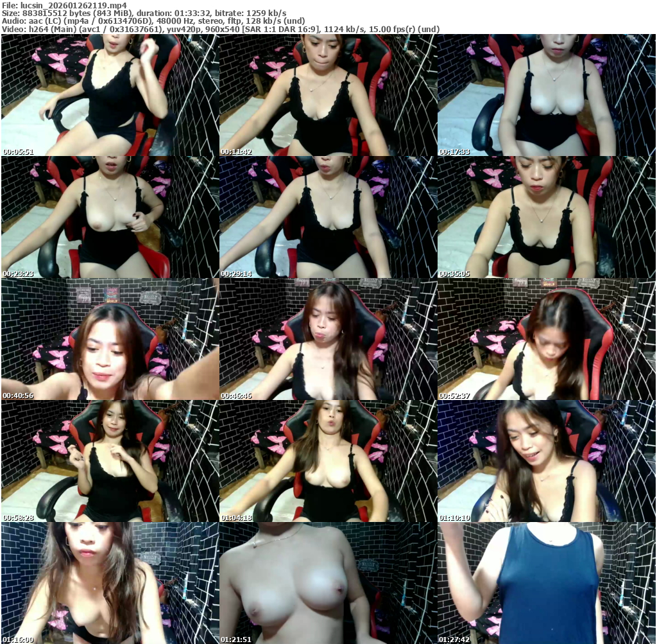Select the thumbnail stamped 00:29:14
This screenshot has height=644, width=657.
coord(328,217)
